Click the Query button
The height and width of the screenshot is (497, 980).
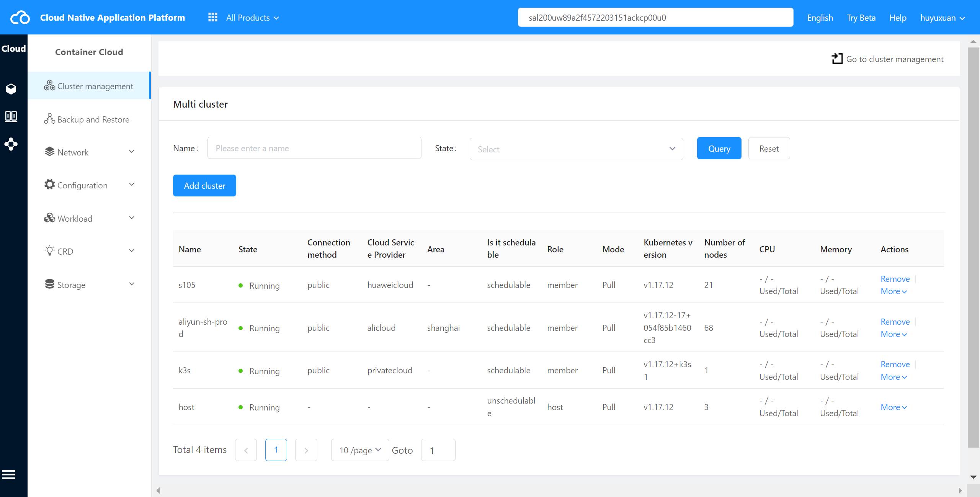[x=719, y=149]
